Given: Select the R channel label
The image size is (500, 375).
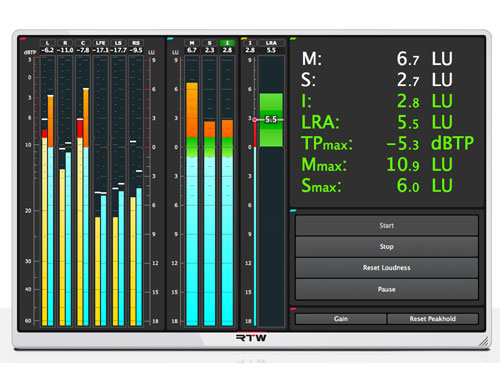Looking at the screenshot, I should 65,43.
